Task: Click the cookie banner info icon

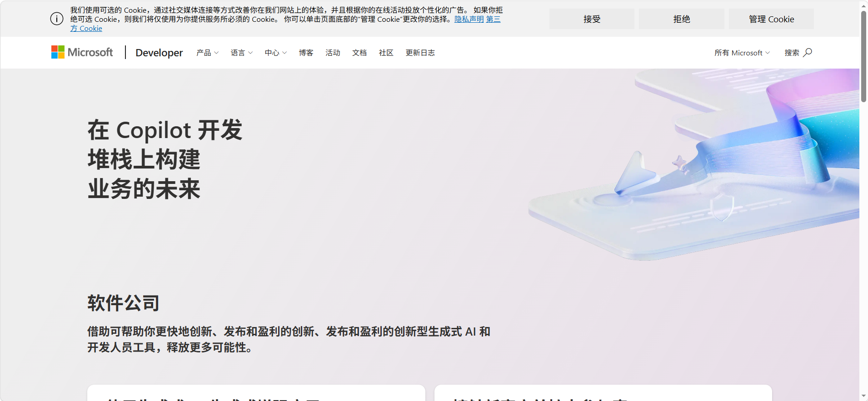Action: pos(57,19)
